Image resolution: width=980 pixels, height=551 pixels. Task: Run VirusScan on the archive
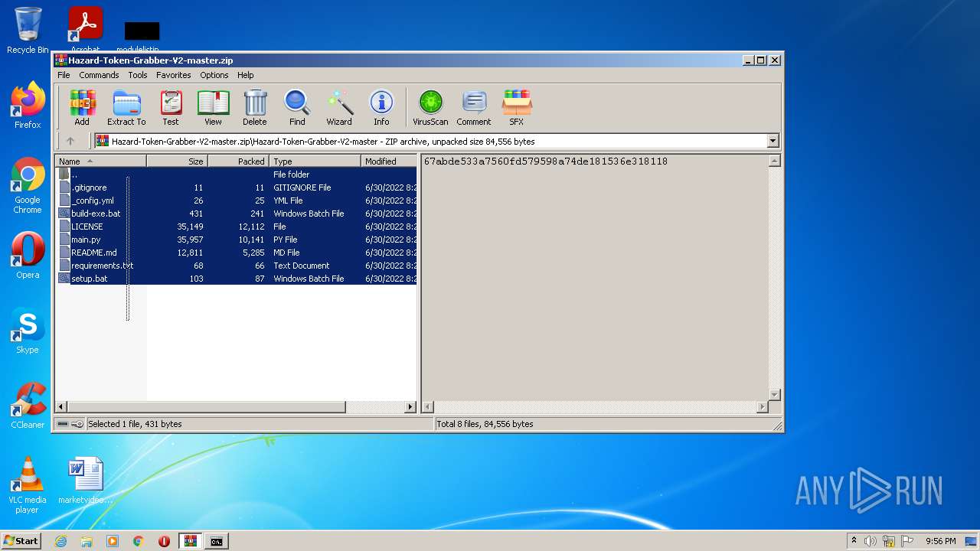click(430, 107)
